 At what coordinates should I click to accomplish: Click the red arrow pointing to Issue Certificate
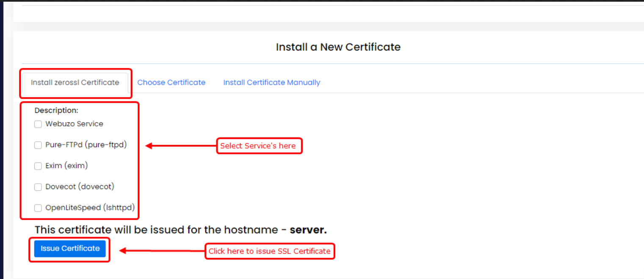point(161,251)
